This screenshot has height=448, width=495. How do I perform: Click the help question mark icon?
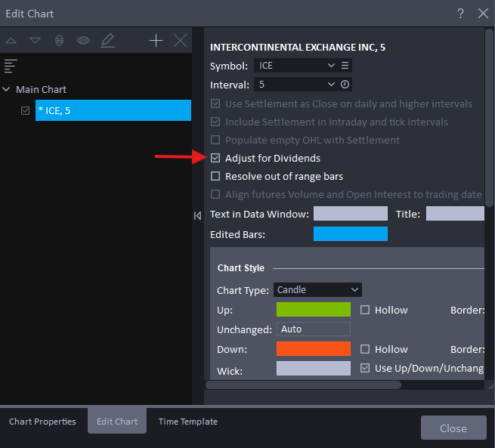click(460, 13)
